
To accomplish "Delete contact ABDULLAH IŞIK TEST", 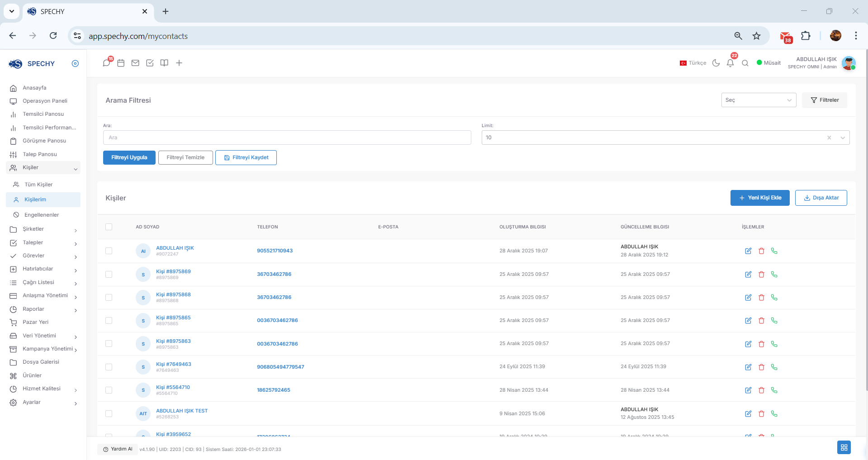I will [x=761, y=413].
